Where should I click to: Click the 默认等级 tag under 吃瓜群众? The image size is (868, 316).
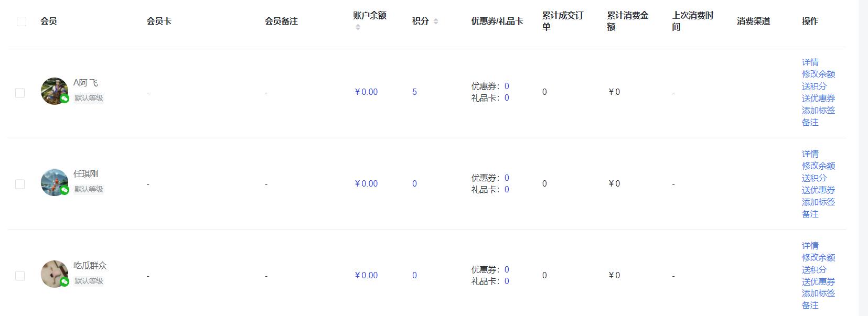(x=89, y=281)
